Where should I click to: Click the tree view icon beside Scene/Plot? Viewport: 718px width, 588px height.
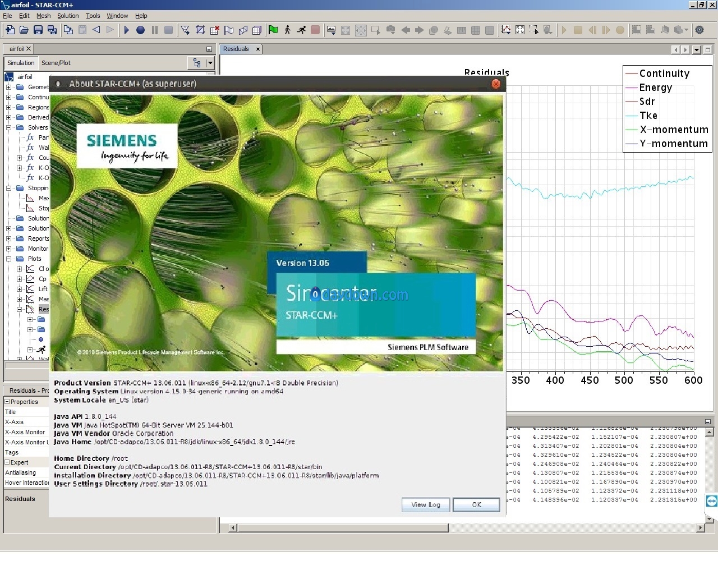[197, 63]
